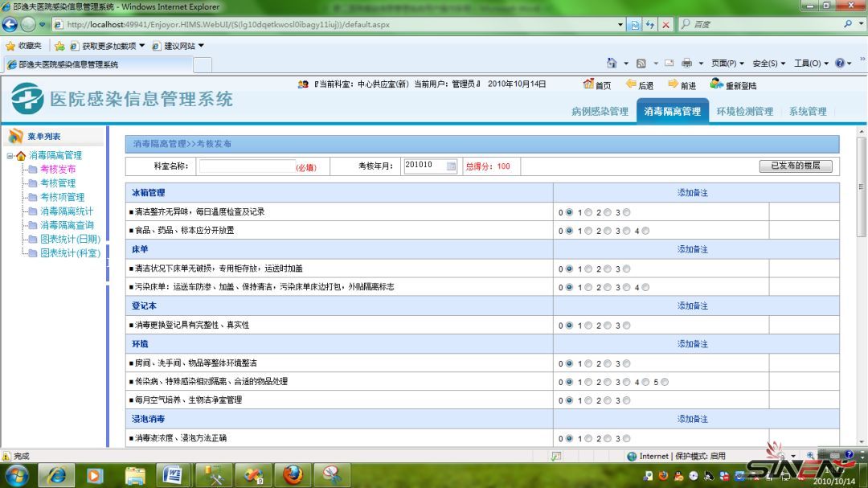
Task: Click the IE back navigation arrow
Action: point(10,24)
